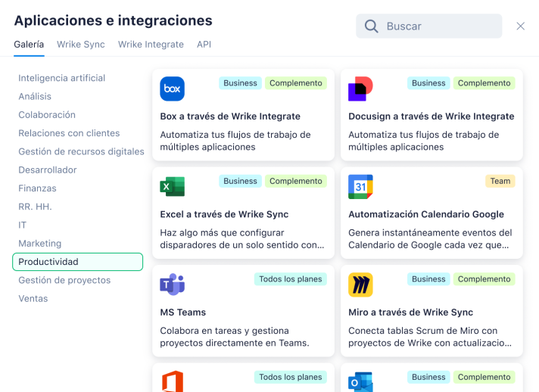
Task: Select the Productividad category
Action: click(x=78, y=262)
